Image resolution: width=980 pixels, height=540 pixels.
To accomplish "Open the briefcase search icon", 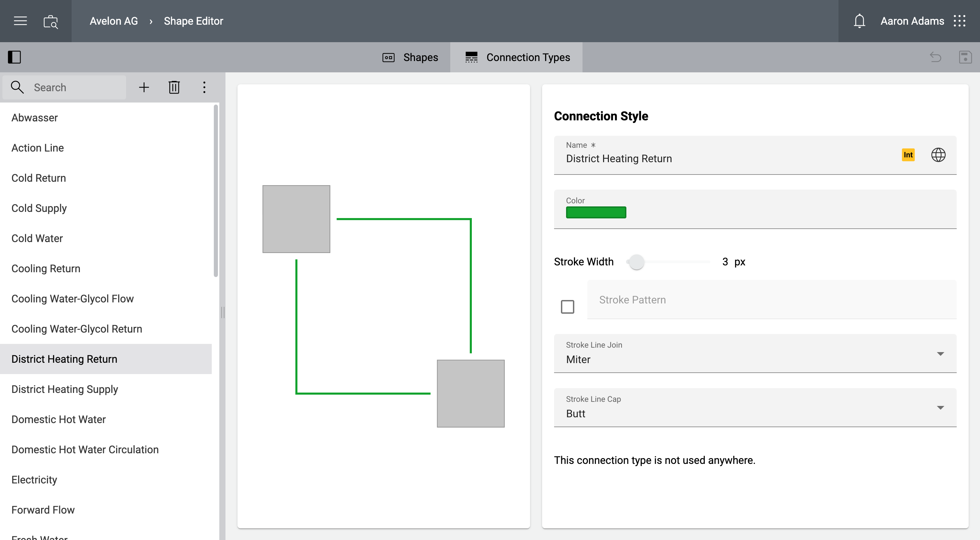I will click(x=51, y=21).
